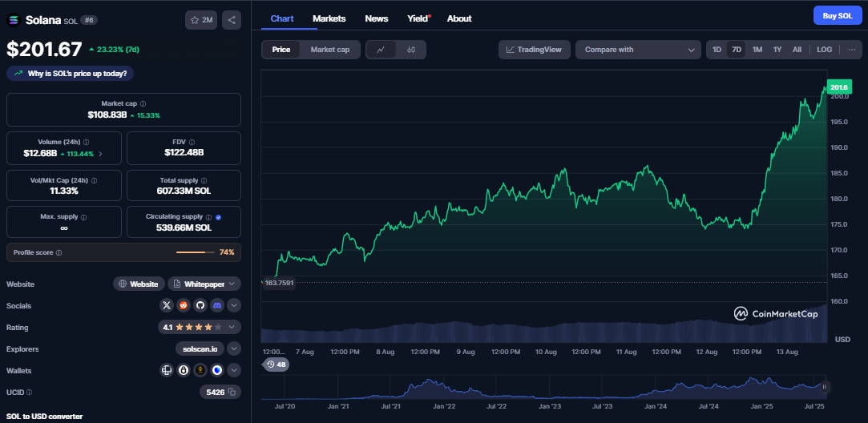Show Total supply info icon
868x423 pixels.
(204, 180)
